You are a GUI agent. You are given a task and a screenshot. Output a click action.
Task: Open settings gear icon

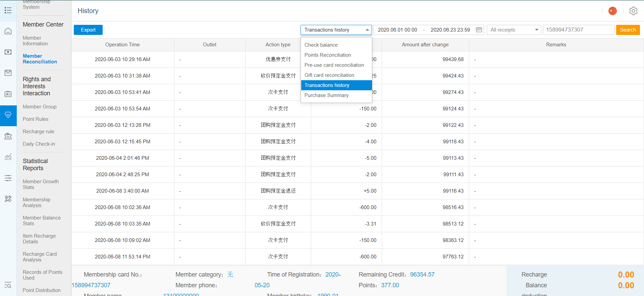click(x=633, y=11)
